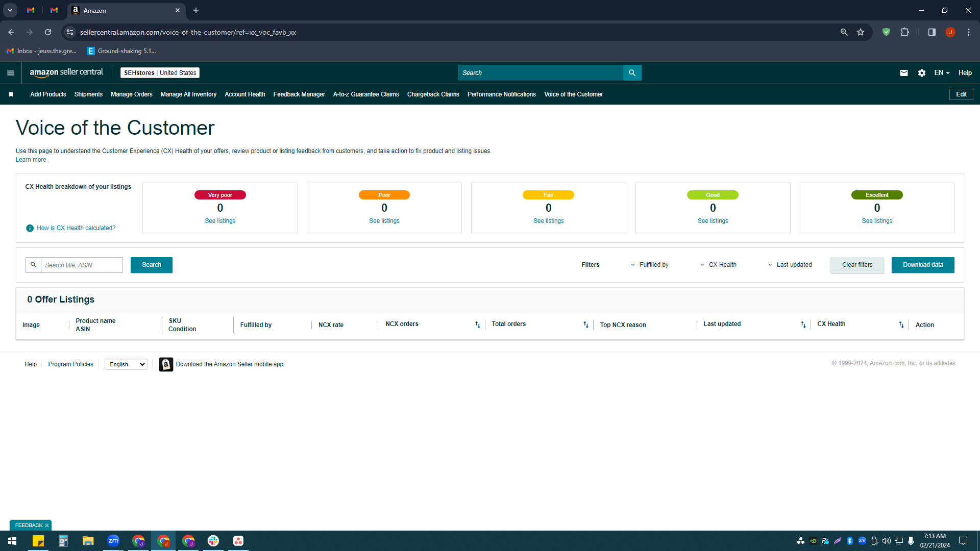Expand the CX Health filter

[x=718, y=265]
